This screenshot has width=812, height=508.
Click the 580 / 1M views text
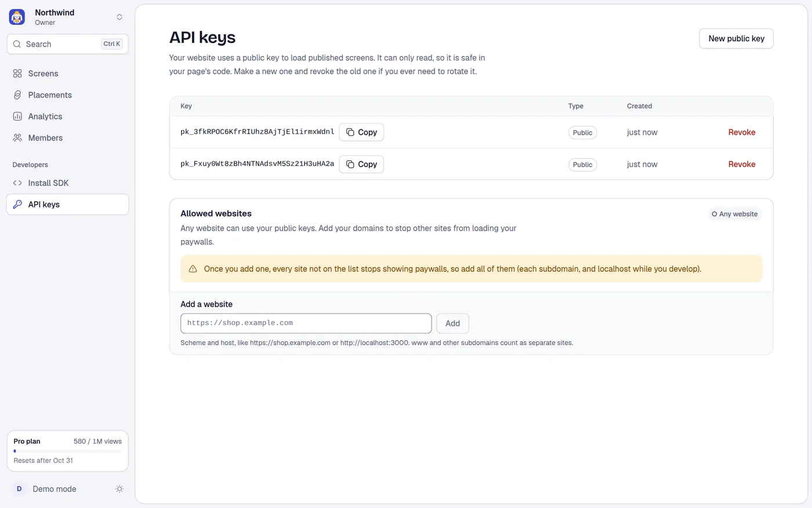tap(97, 441)
